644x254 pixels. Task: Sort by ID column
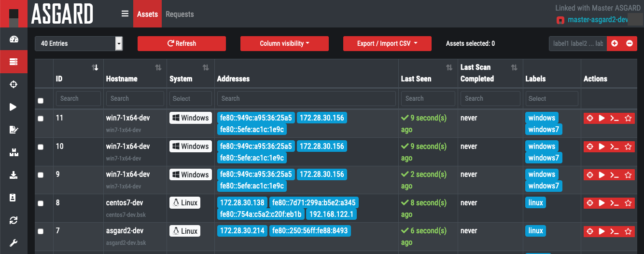(x=95, y=67)
